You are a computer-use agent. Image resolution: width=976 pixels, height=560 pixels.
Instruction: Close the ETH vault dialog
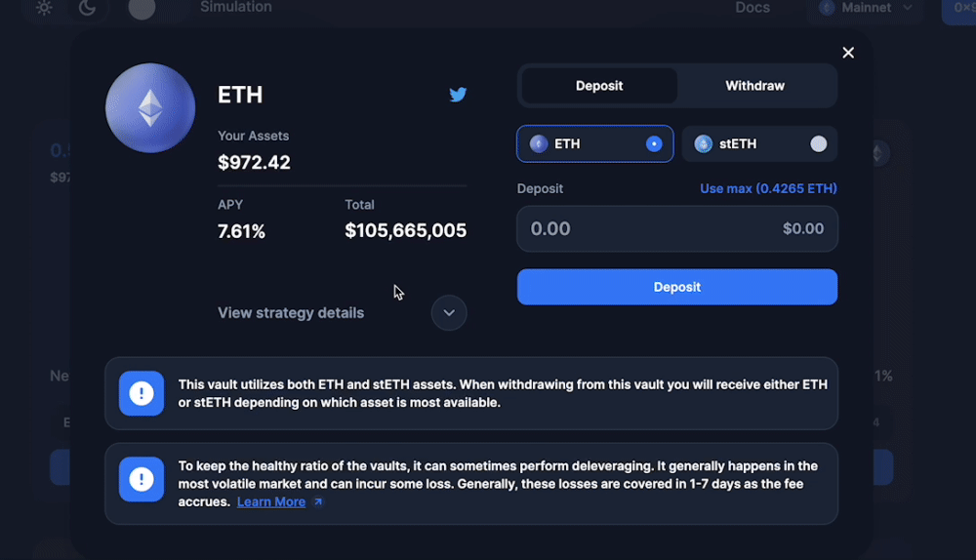[x=848, y=53]
